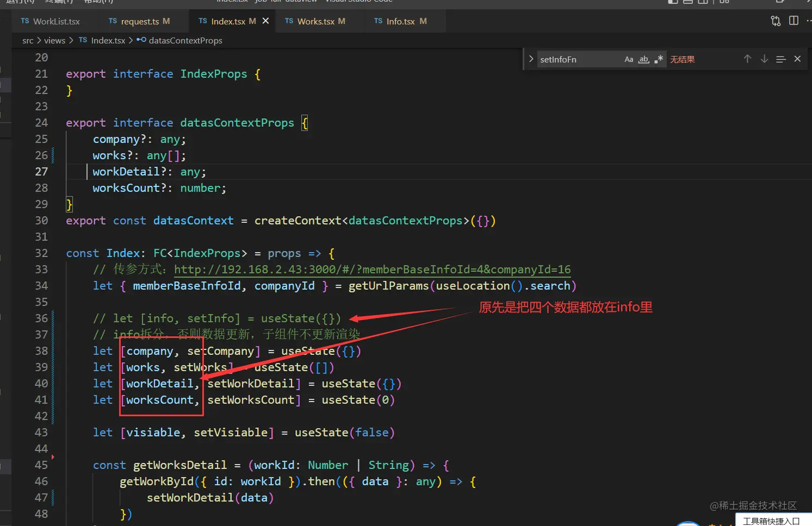Click datasContextProps on line 24

point(237,123)
